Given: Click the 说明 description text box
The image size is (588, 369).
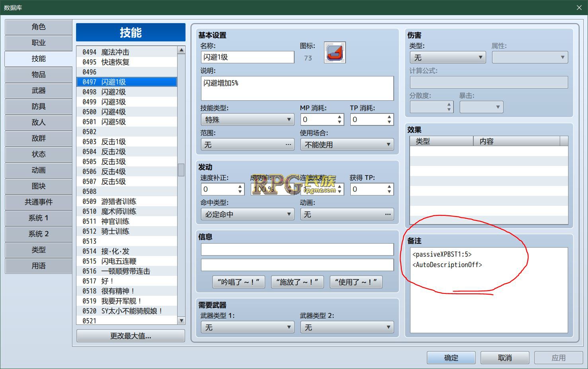Looking at the screenshot, I should pos(297,88).
